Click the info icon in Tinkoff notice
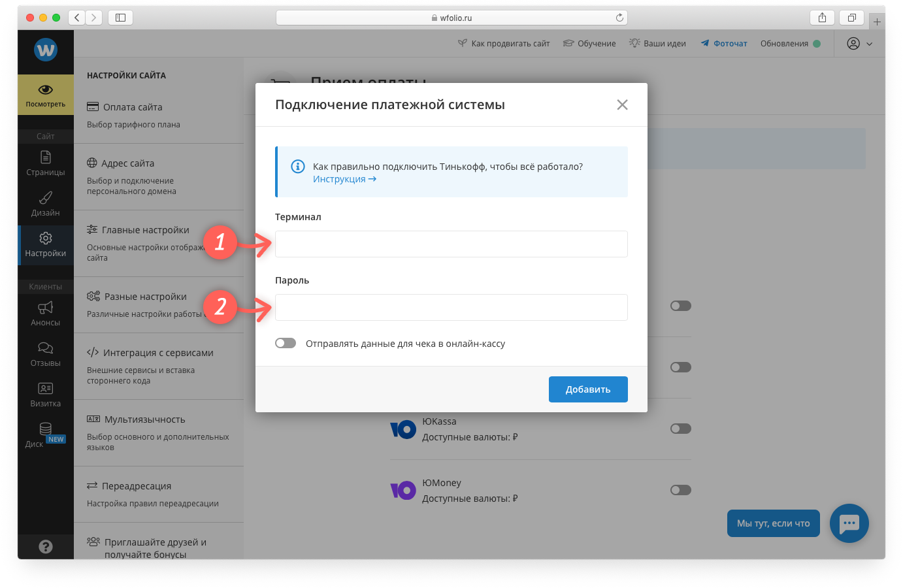 click(298, 166)
